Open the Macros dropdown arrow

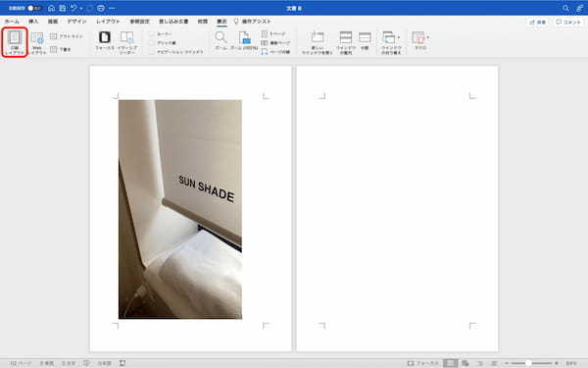tap(427, 37)
